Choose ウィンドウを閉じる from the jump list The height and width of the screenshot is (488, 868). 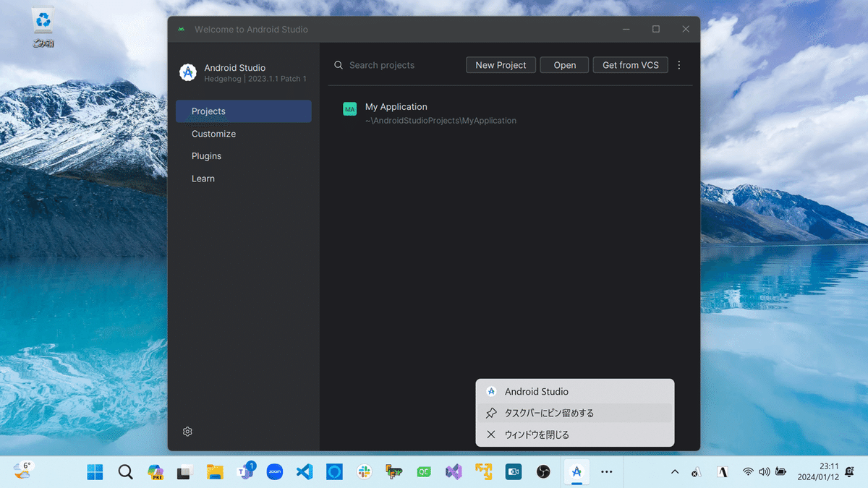575,435
